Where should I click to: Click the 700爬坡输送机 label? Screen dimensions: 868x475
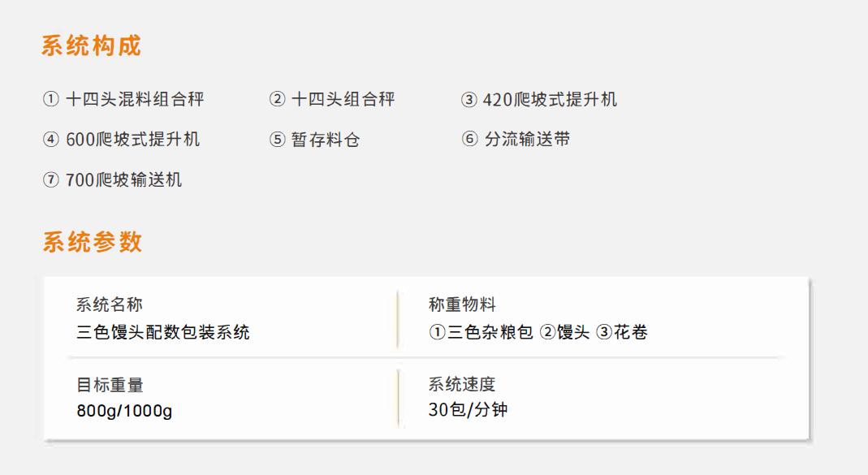(x=123, y=180)
